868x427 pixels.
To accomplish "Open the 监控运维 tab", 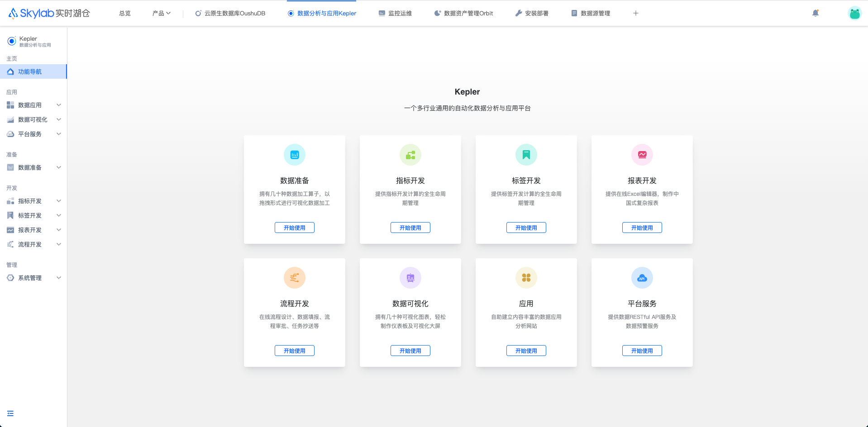I will [395, 13].
